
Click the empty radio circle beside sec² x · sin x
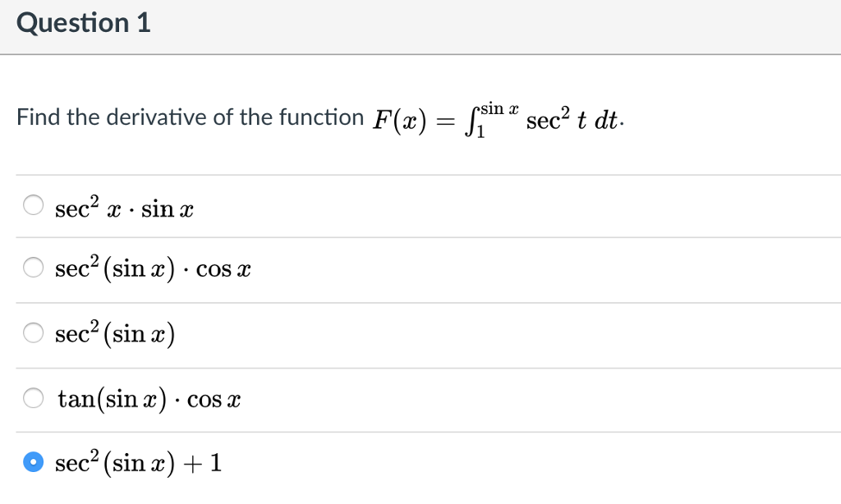[34, 205]
